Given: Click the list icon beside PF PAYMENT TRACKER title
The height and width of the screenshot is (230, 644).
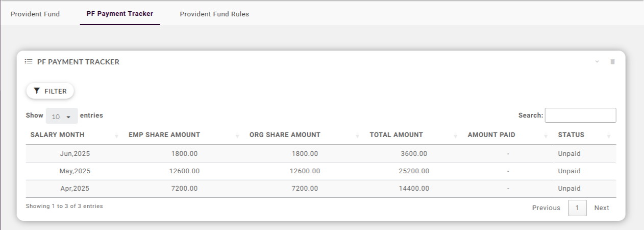Looking at the screenshot, I should (x=29, y=62).
